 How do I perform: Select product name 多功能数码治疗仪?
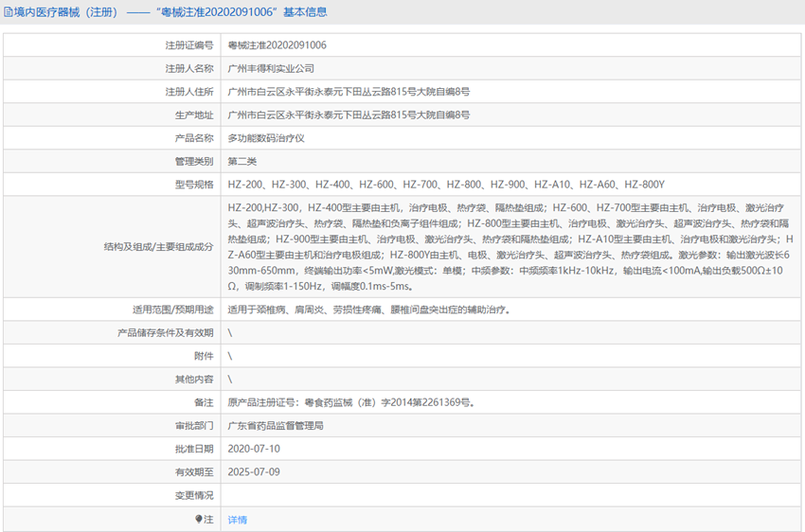[x=266, y=138]
